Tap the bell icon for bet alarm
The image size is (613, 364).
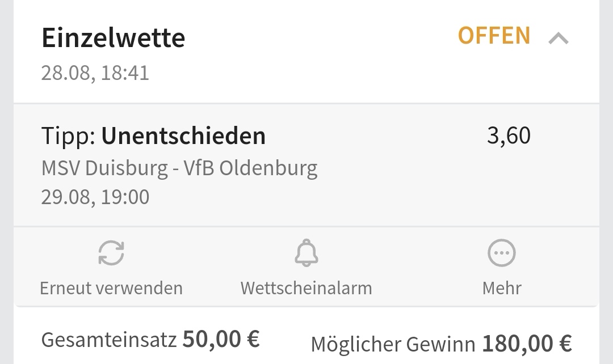click(306, 253)
